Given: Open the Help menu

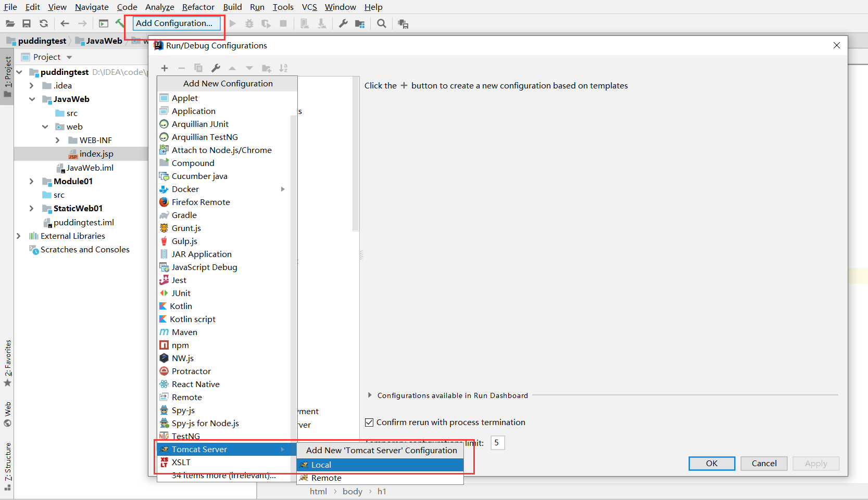Looking at the screenshot, I should [x=373, y=7].
